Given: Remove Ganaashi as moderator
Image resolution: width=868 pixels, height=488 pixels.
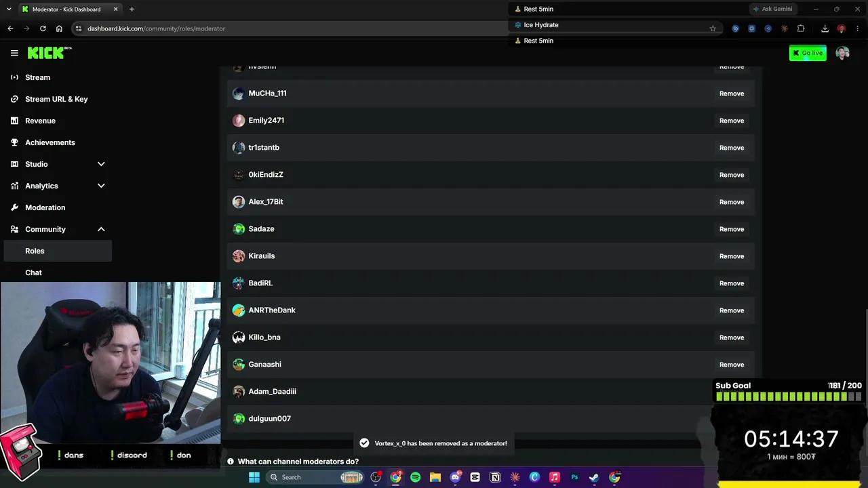Looking at the screenshot, I should click(x=732, y=365).
